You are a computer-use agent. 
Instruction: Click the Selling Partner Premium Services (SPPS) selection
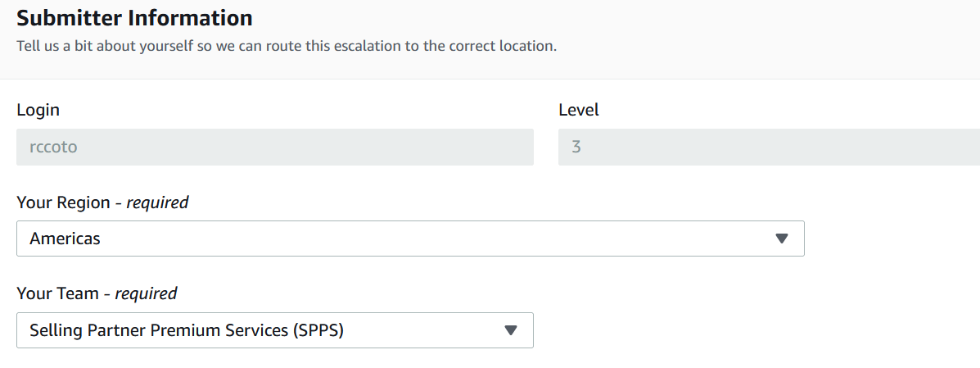click(187, 330)
